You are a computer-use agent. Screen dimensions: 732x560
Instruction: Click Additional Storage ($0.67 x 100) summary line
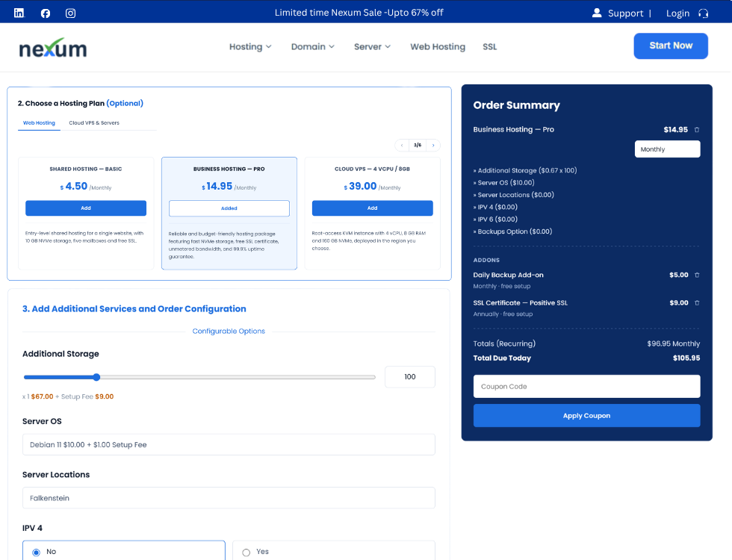pyautogui.click(x=525, y=170)
